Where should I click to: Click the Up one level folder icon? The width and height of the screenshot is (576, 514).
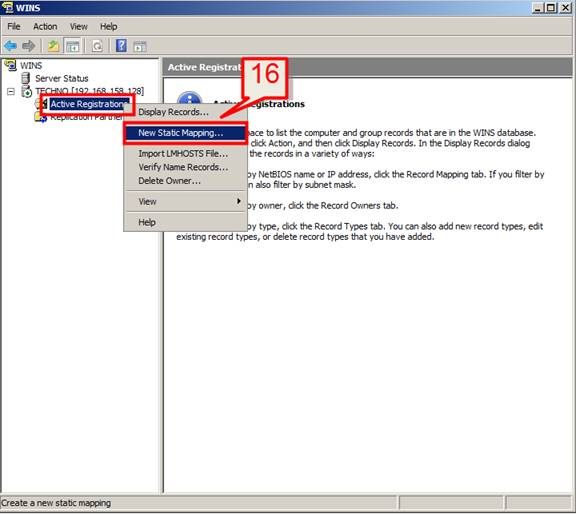tap(53, 46)
